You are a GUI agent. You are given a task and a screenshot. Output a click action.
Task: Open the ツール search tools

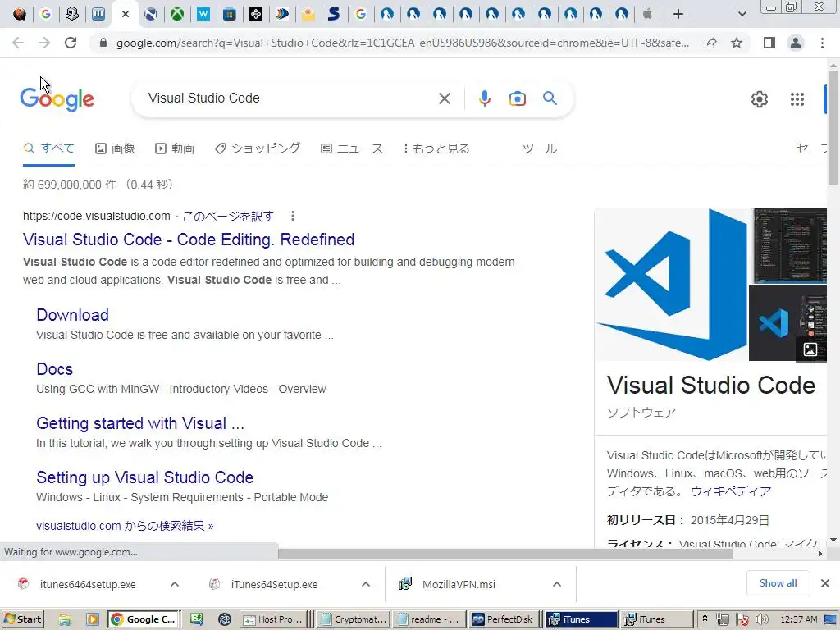[540, 148]
